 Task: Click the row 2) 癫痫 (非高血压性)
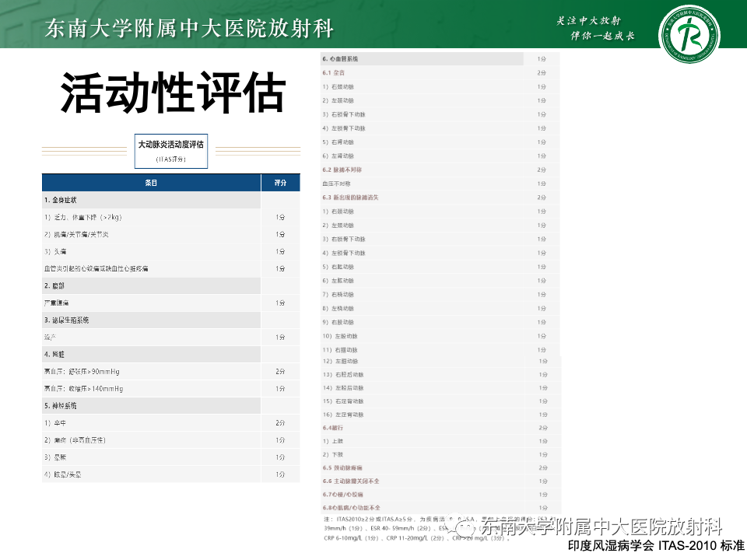(171, 440)
